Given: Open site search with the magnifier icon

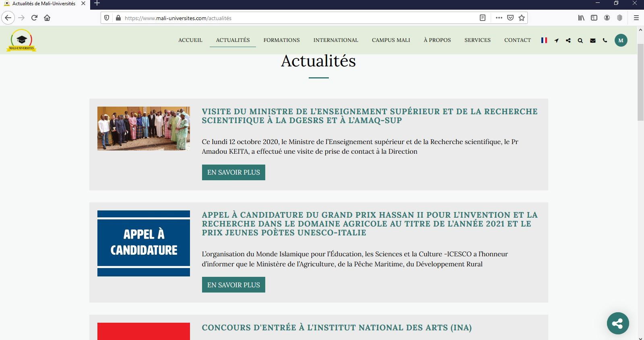Looking at the screenshot, I should [580, 40].
